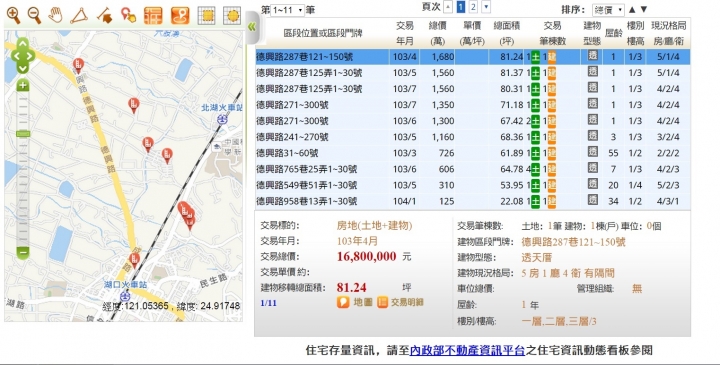Image resolution: width=720 pixels, height=365 pixels.
Task: Open the 交易明細 transaction detail button
Action: tap(400, 302)
